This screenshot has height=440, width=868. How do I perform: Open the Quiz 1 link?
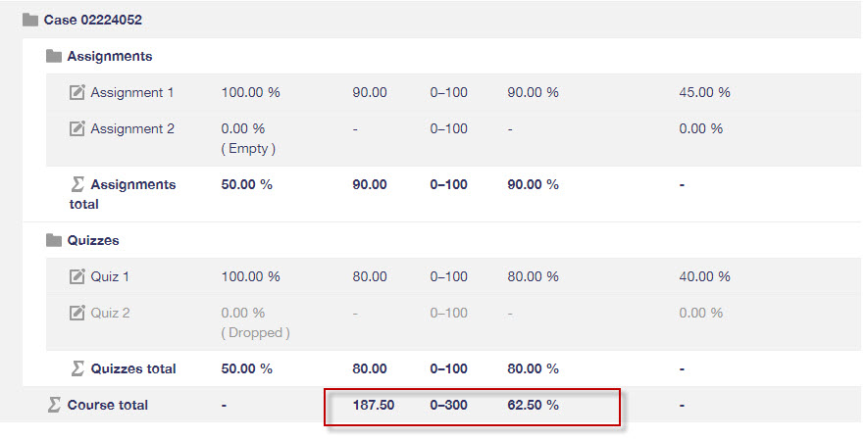tap(110, 276)
